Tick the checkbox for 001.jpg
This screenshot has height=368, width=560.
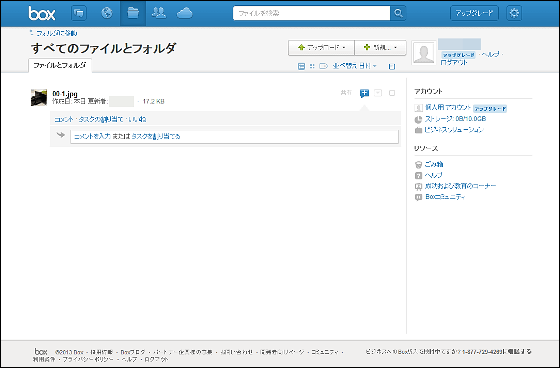click(x=392, y=93)
